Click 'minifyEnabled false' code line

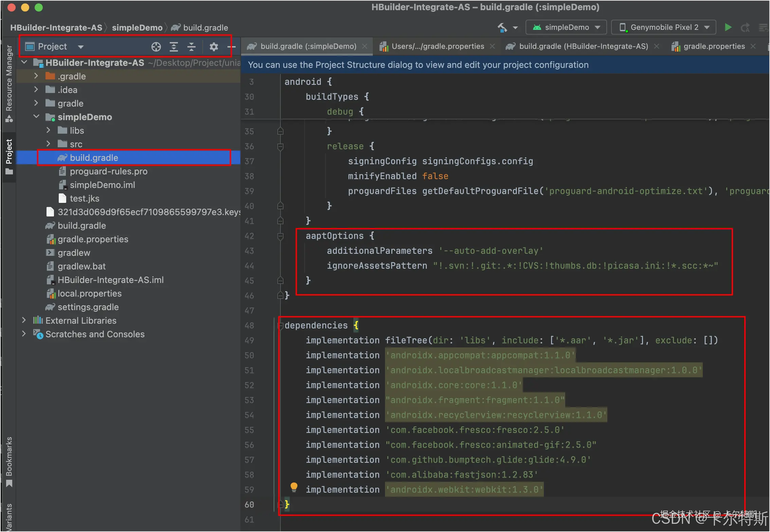[398, 176]
